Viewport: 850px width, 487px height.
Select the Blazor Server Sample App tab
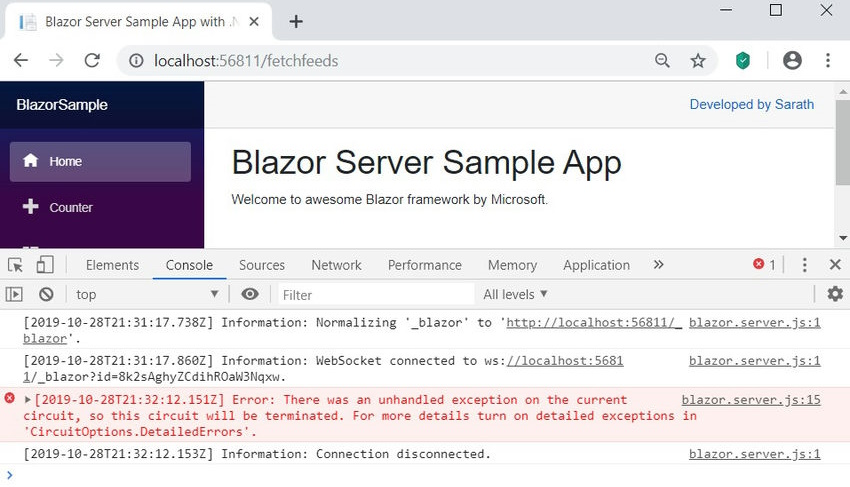[139, 22]
